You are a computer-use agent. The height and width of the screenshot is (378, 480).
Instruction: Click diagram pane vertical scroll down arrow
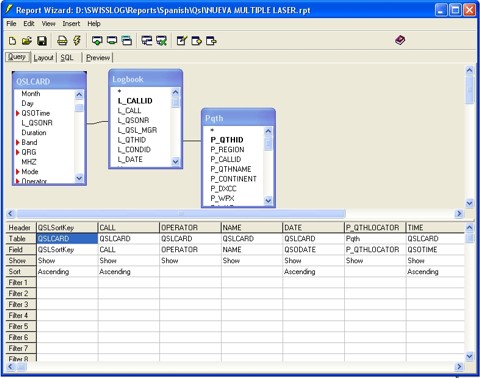tap(469, 203)
